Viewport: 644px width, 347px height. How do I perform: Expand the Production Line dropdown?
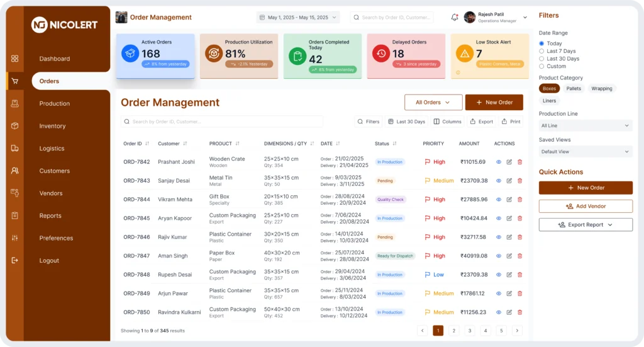click(x=585, y=126)
